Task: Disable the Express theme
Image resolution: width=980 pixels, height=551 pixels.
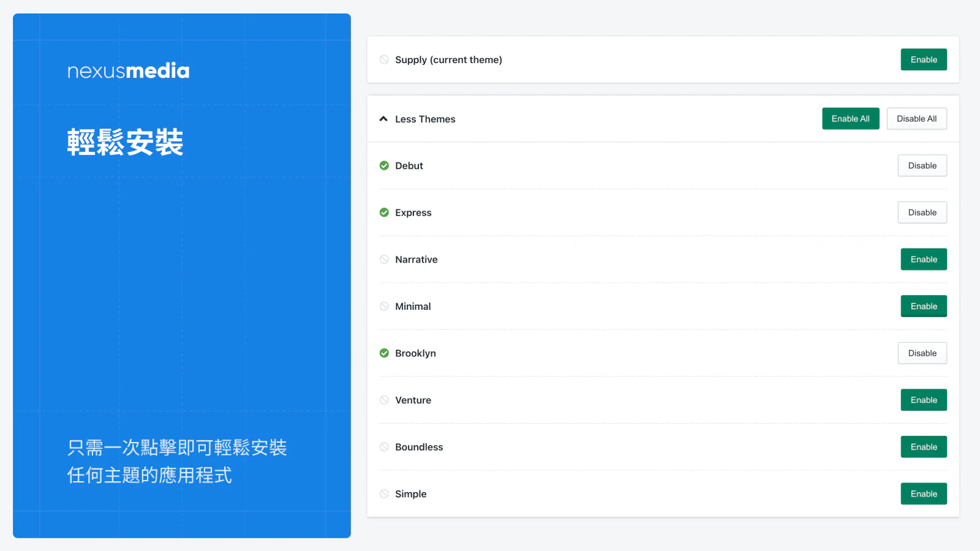Action: coord(922,212)
